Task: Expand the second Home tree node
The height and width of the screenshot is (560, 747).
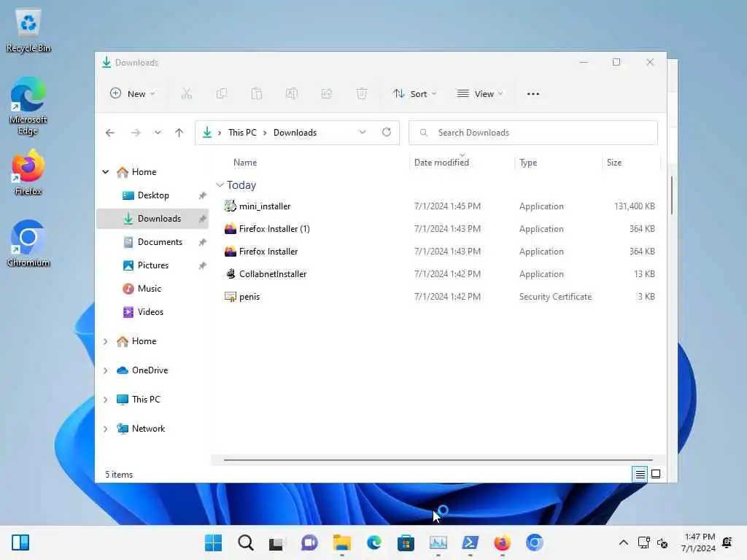Action: (105, 341)
